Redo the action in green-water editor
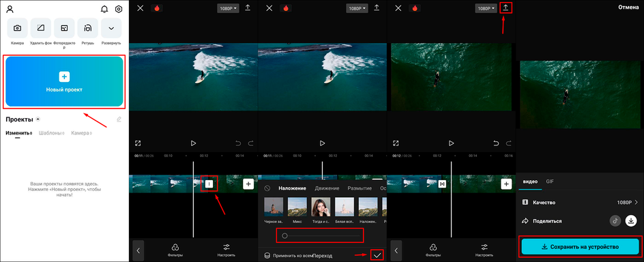Image resolution: width=644 pixels, height=262 pixels. point(509,143)
